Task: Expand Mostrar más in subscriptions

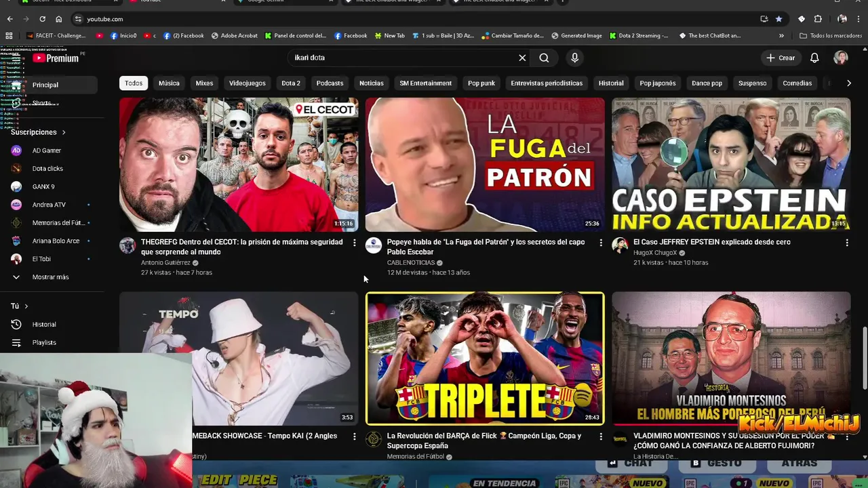Action: pyautogui.click(x=51, y=277)
